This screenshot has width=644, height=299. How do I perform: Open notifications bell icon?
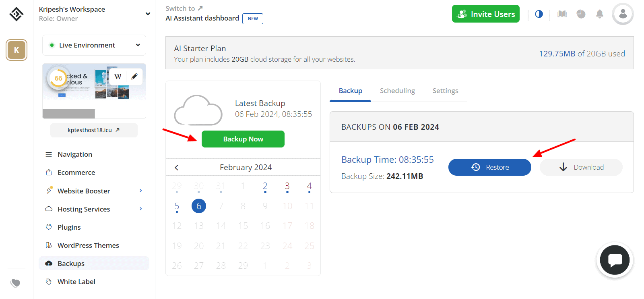tap(600, 14)
